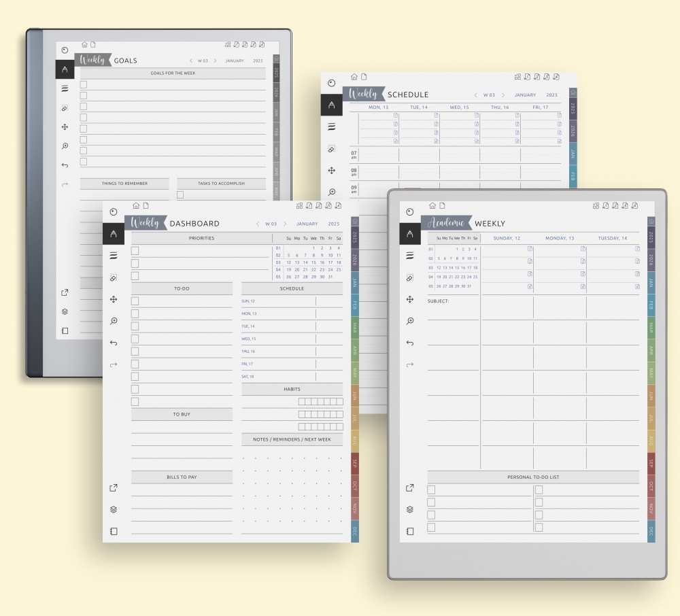Tick the first Priorities checkbox on the Weekly Dashboard
The width and height of the screenshot is (680, 616).
point(135,250)
